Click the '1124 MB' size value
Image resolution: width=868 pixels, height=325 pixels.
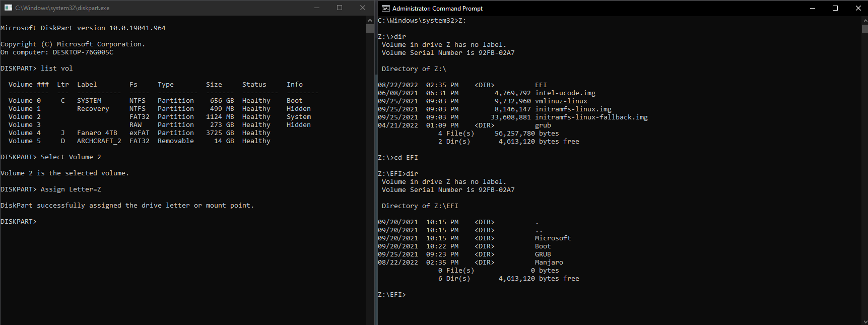(x=220, y=117)
